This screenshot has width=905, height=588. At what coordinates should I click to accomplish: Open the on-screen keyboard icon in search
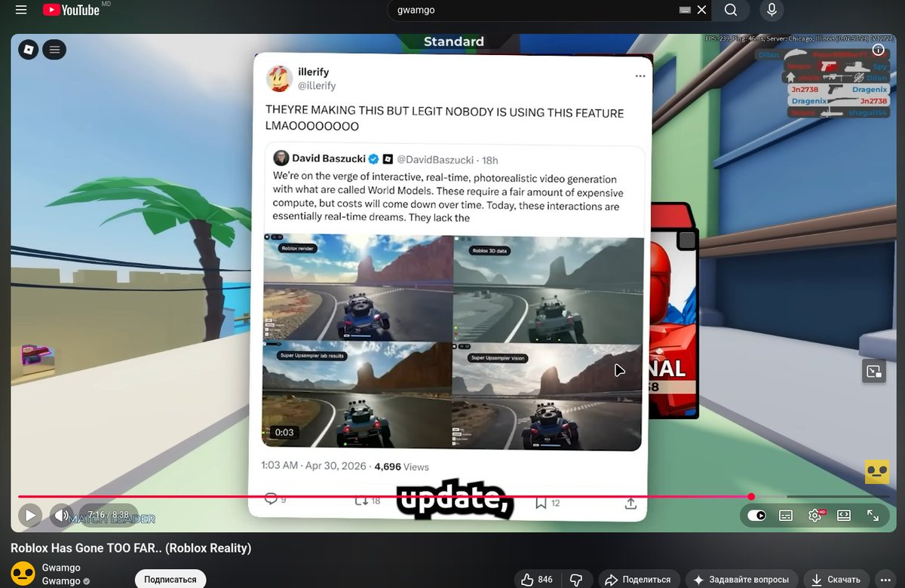coord(686,10)
